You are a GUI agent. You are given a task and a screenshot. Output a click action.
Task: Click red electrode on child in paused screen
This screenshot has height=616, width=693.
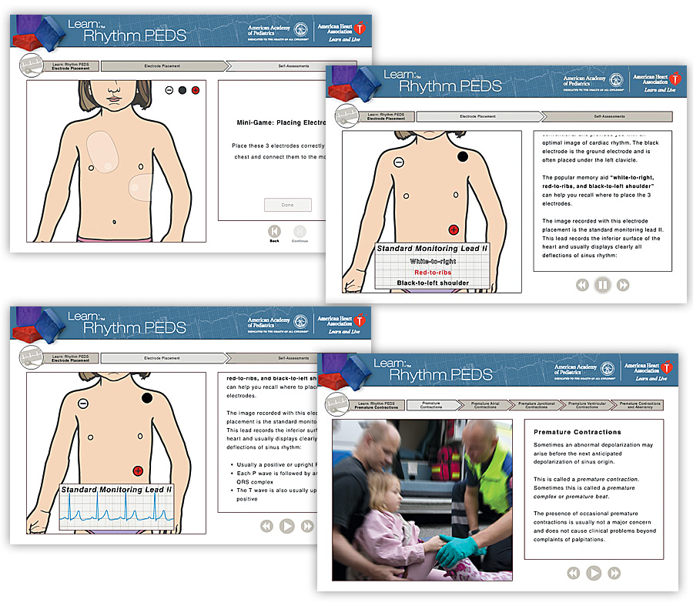(454, 229)
